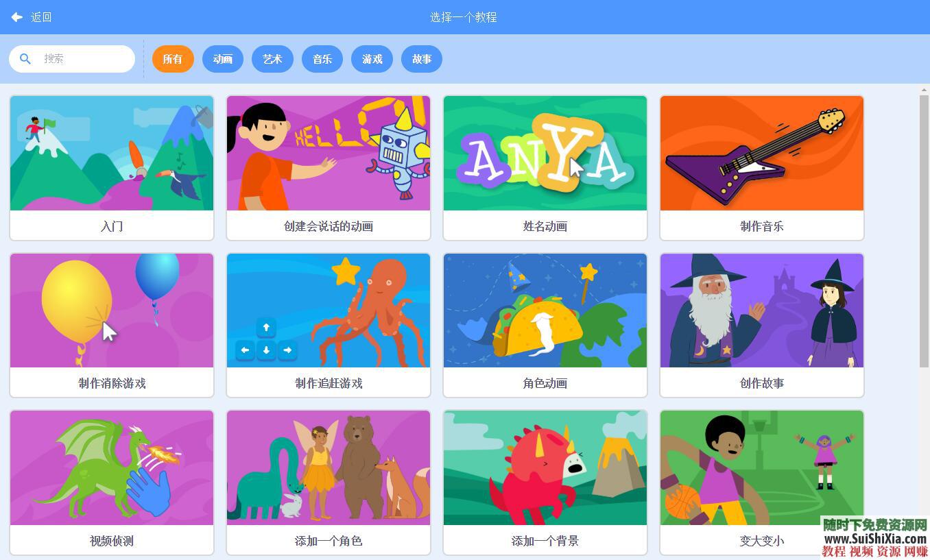
Task: Focus the 搜索 text field
Action: [x=72, y=59]
